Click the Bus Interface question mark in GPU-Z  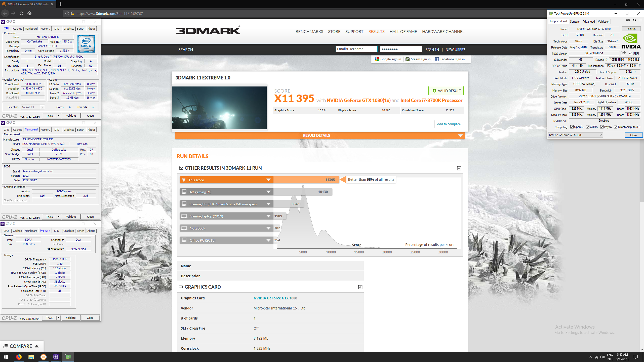(x=640, y=66)
